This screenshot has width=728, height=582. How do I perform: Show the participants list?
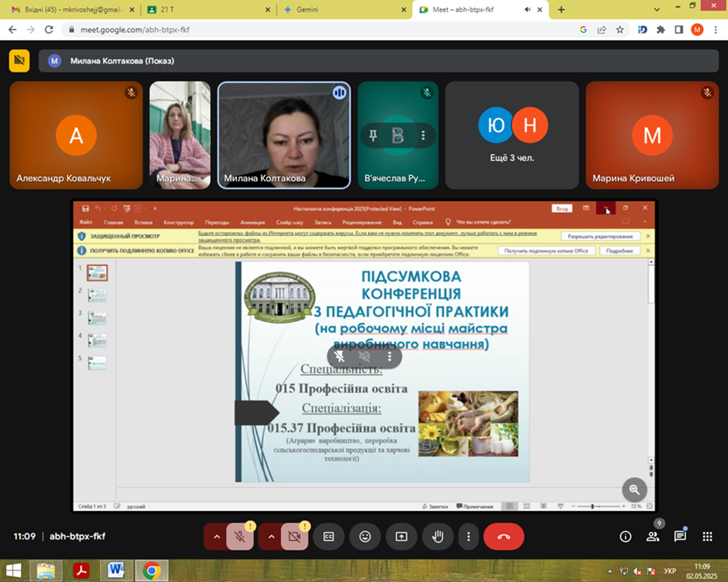pyautogui.click(x=653, y=536)
